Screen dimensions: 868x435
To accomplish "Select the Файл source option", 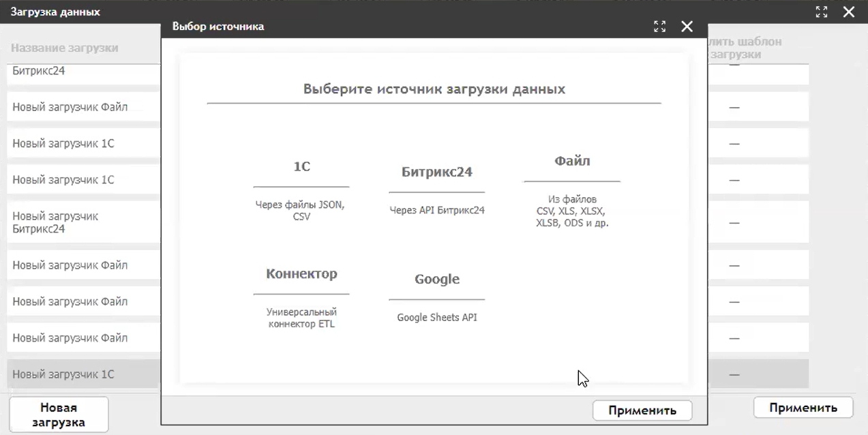I will (x=572, y=191).
